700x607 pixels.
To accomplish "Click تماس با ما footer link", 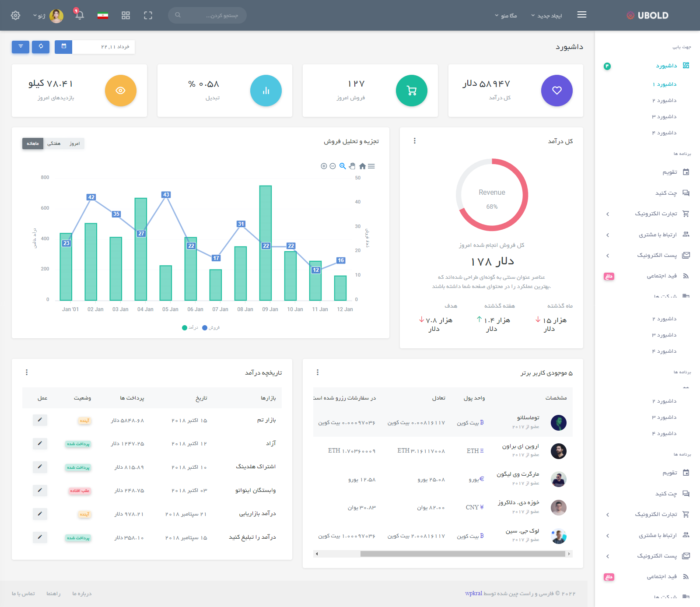I will (23, 593).
